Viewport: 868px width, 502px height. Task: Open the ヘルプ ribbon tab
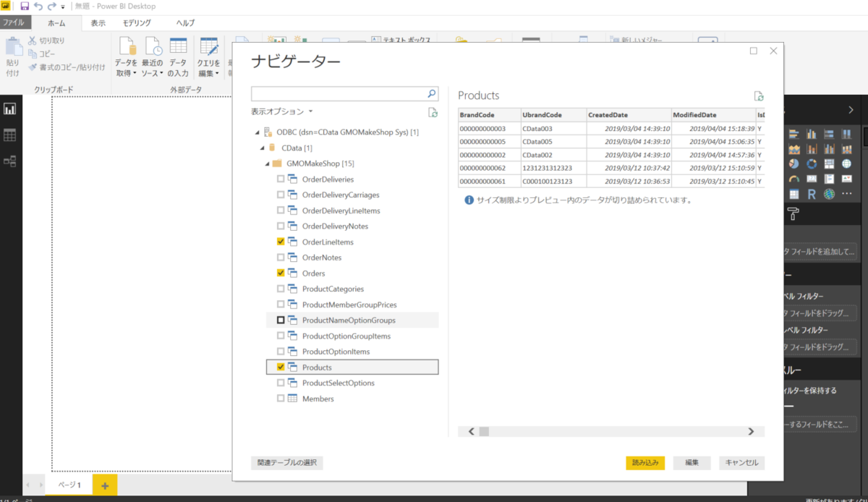pos(184,22)
